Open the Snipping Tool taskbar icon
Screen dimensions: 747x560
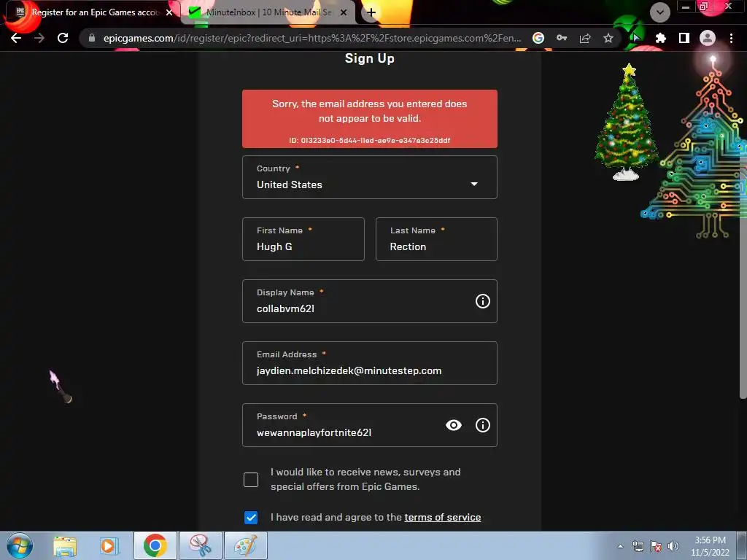tap(201, 546)
